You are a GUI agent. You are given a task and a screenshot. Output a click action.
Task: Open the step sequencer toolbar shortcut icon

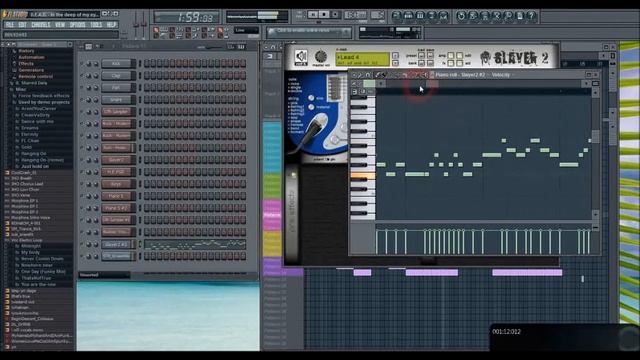coord(408,16)
